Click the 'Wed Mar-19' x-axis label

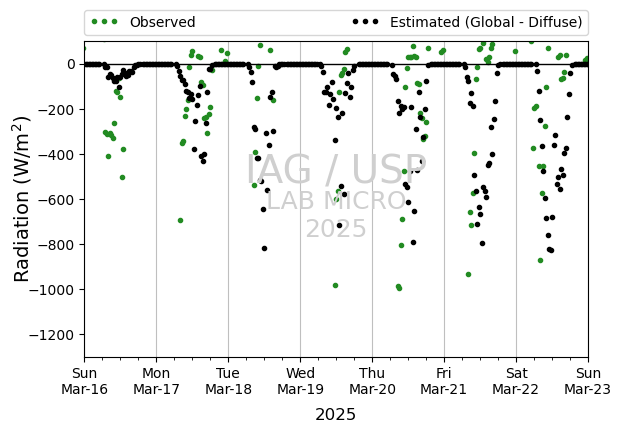[x=300, y=381]
